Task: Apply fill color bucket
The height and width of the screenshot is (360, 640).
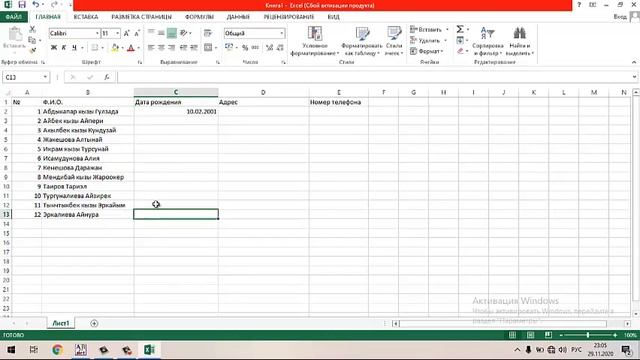Action: pos(115,48)
